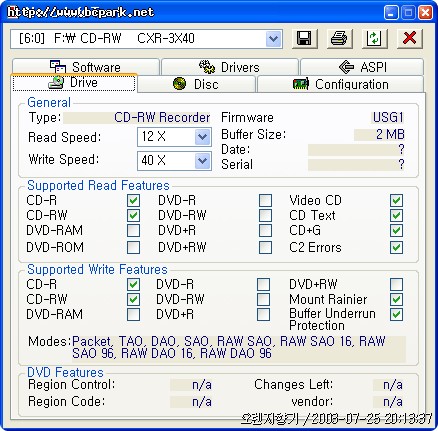438x431 pixels.
Task: Close the window via title bar X
Action: pyautogui.click(x=426, y=13)
